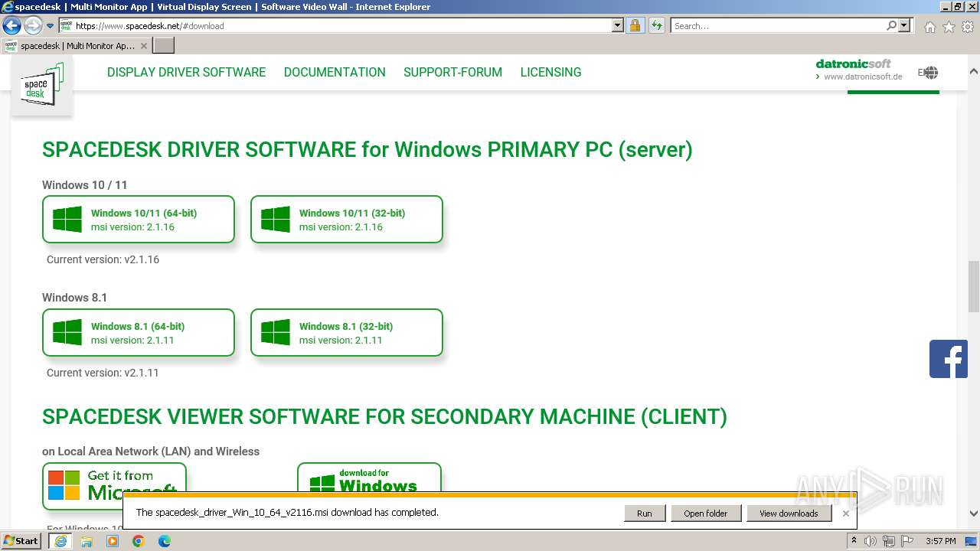Image resolution: width=980 pixels, height=551 pixels.
Task: Open LICENSING menu item
Action: 550,72
